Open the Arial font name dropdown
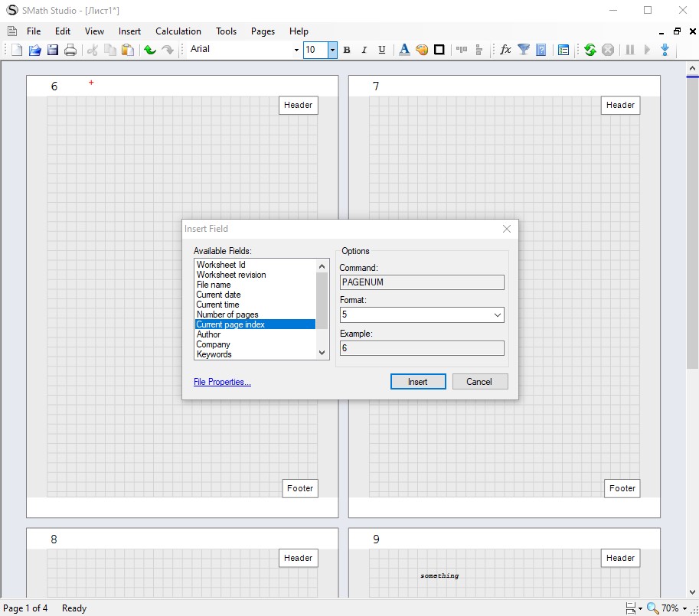This screenshot has width=699, height=616. (296, 50)
